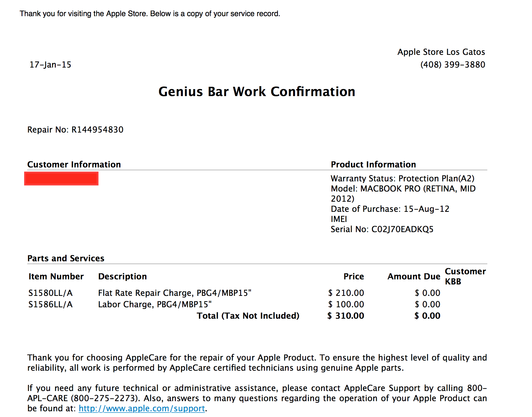Click the Apple Store Los Gatos text

pos(441,52)
